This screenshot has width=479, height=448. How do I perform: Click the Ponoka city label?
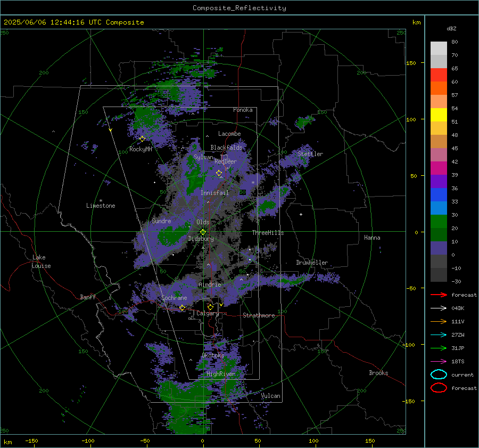point(243,110)
